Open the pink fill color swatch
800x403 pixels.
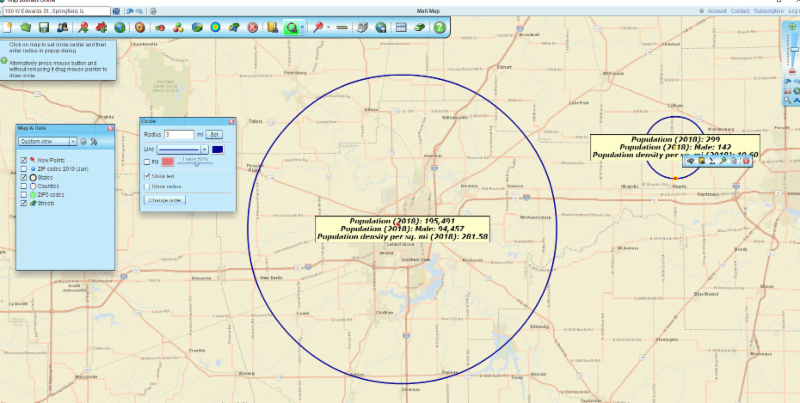[168, 162]
